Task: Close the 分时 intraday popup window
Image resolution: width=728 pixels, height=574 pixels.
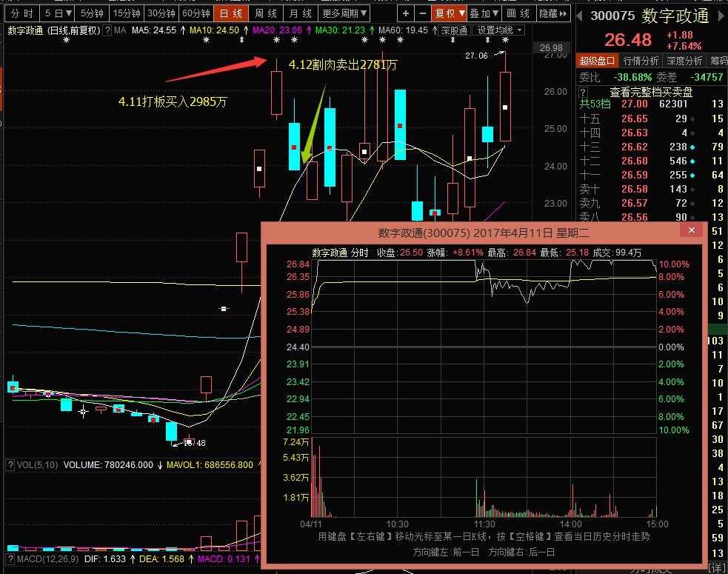Action: coord(692,231)
